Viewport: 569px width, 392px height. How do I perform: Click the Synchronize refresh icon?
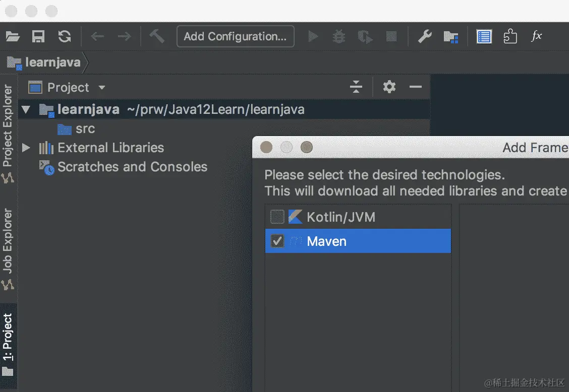click(x=65, y=36)
